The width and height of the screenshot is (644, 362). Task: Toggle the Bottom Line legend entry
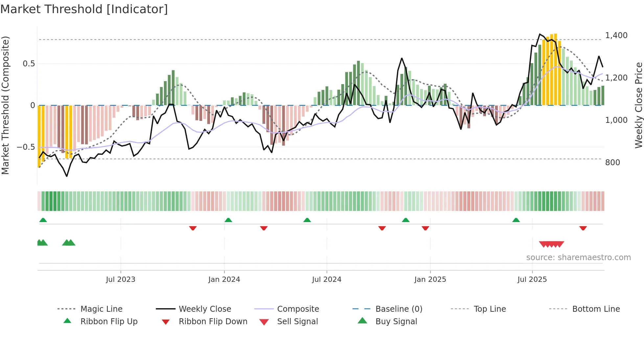[596, 309]
